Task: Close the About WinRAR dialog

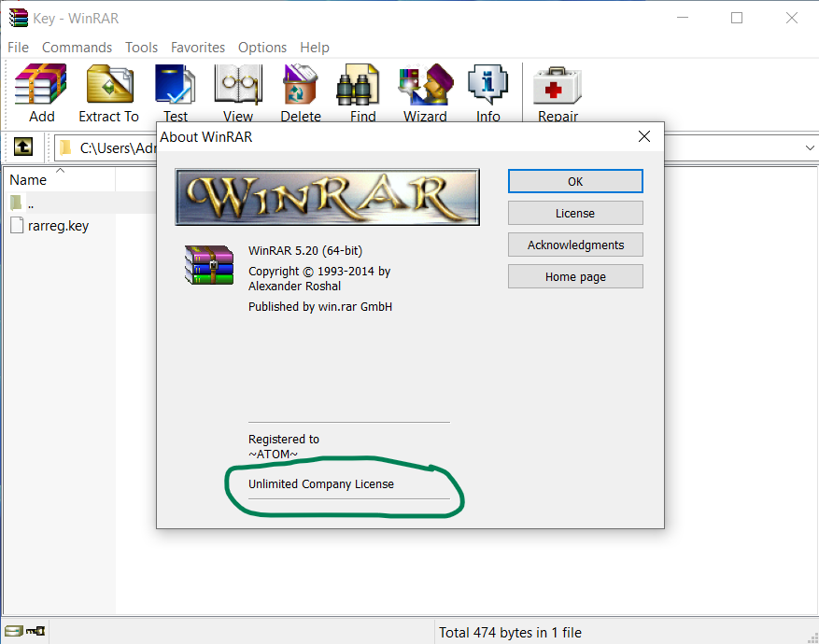Action: pyautogui.click(x=644, y=136)
